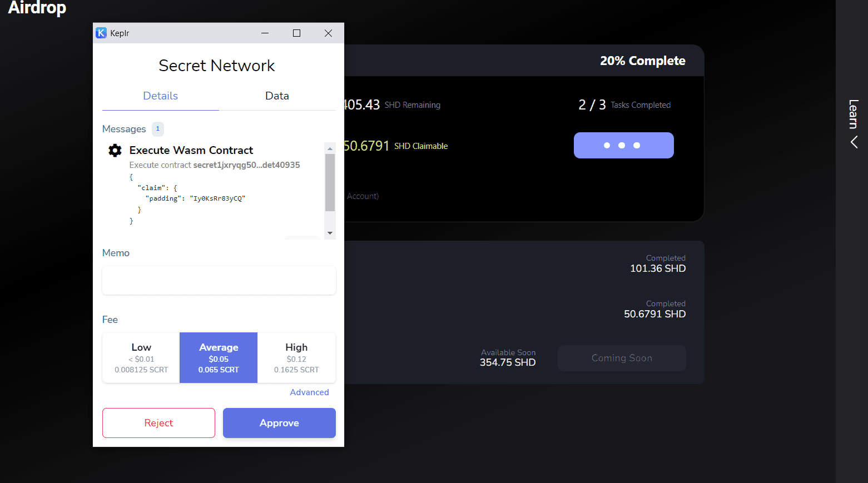The image size is (868, 483).
Task: Click the messages list scrollbar thumb
Action: (x=330, y=182)
